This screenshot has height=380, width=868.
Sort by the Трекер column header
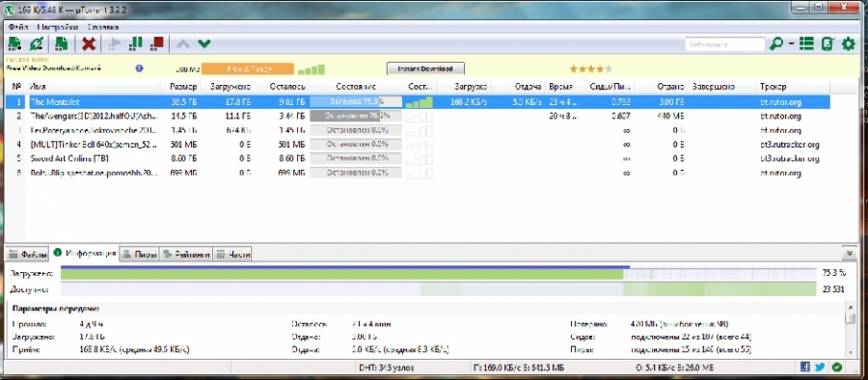[x=793, y=87]
